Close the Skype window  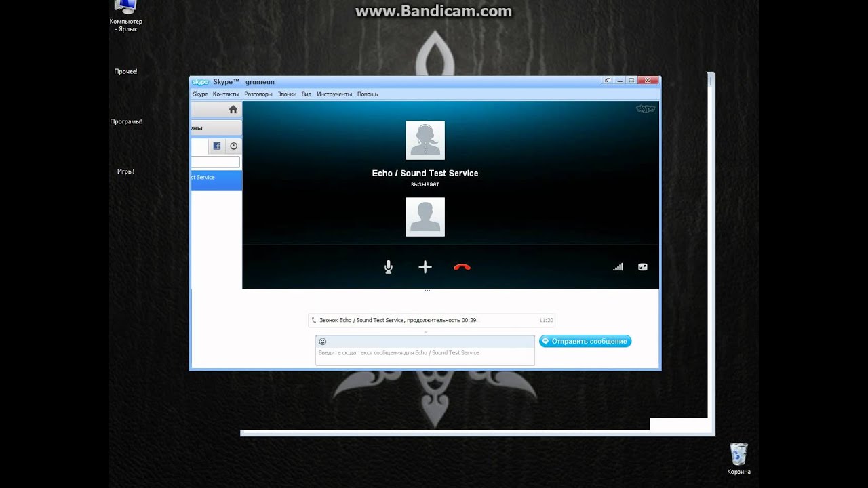648,80
